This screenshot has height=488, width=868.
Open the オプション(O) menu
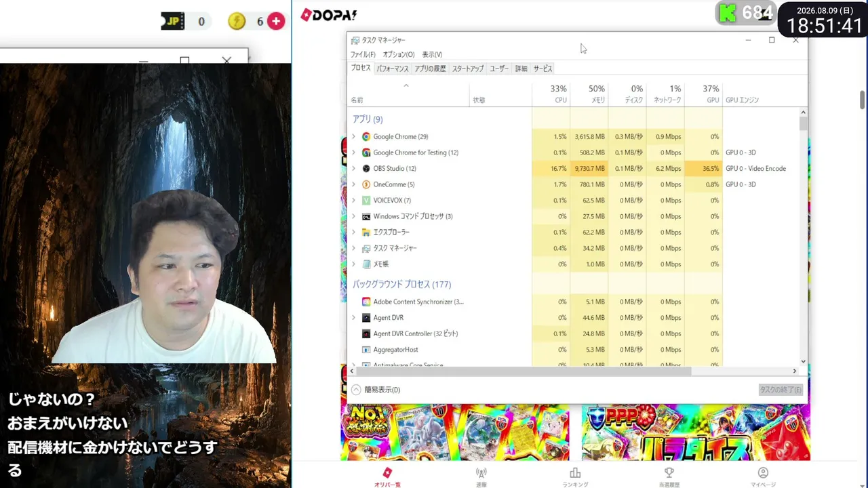(x=399, y=55)
